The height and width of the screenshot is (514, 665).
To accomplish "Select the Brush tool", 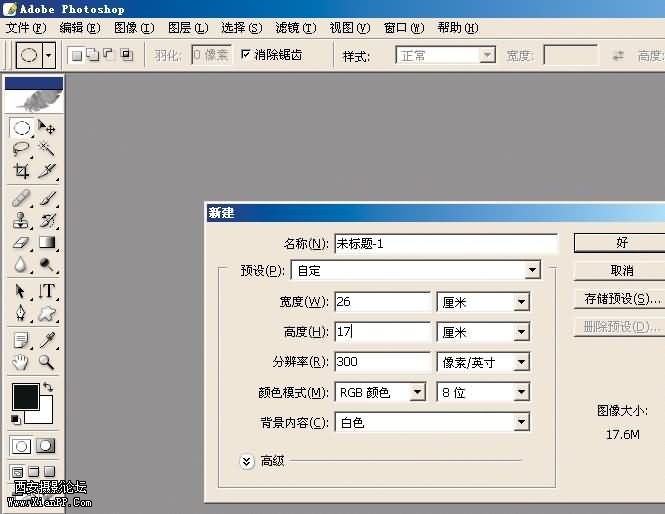I will [46, 198].
